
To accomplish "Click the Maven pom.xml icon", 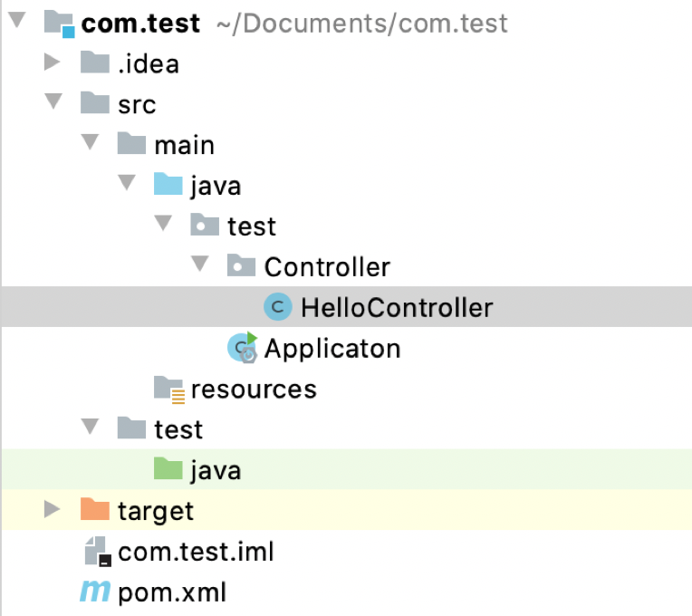I will [x=95, y=592].
